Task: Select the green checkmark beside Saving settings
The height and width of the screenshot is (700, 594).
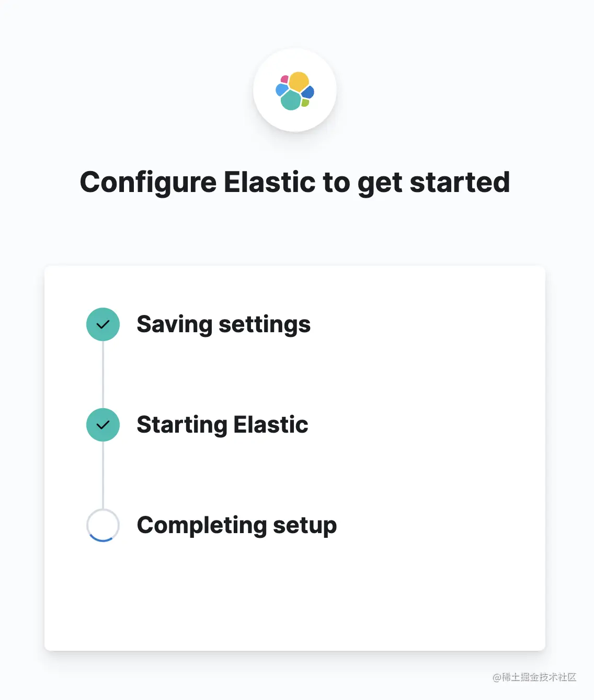Action: click(x=102, y=324)
